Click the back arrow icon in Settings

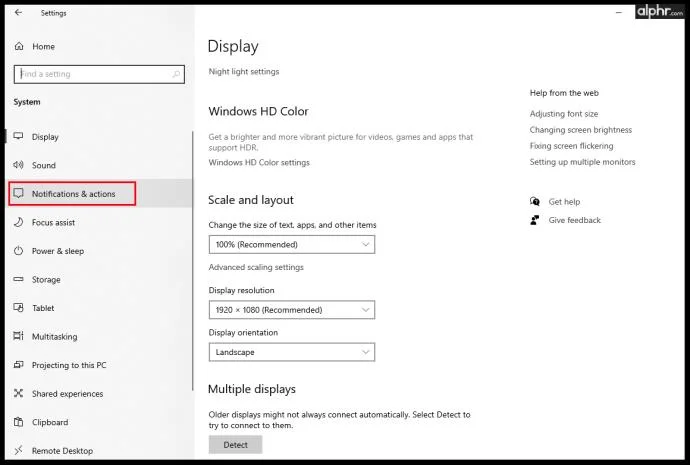[x=18, y=12]
